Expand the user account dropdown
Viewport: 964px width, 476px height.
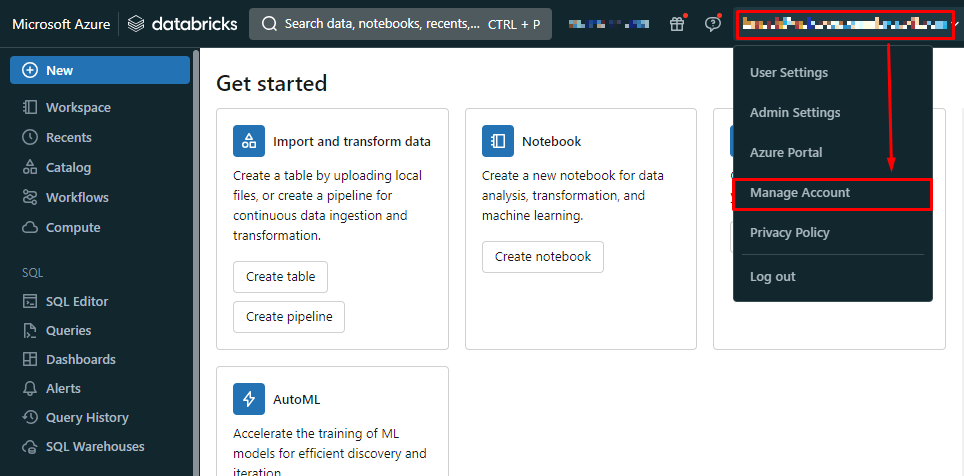[843, 23]
